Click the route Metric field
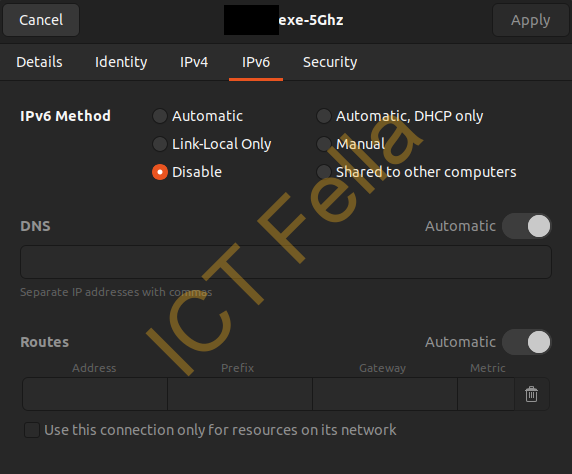 pyautogui.click(x=486, y=394)
